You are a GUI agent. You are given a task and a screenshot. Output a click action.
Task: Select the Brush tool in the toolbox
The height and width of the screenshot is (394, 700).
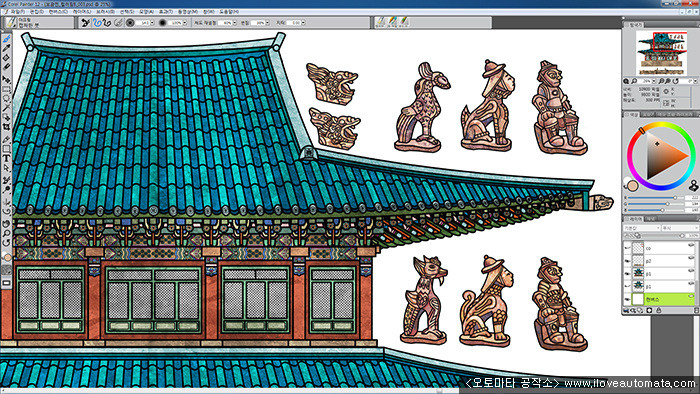(x=6, y=39)
